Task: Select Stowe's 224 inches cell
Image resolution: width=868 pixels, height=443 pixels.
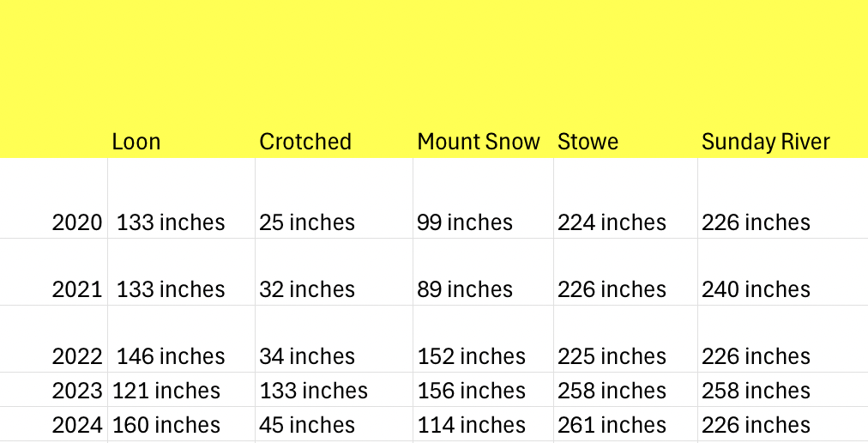Action: point(612,222)
